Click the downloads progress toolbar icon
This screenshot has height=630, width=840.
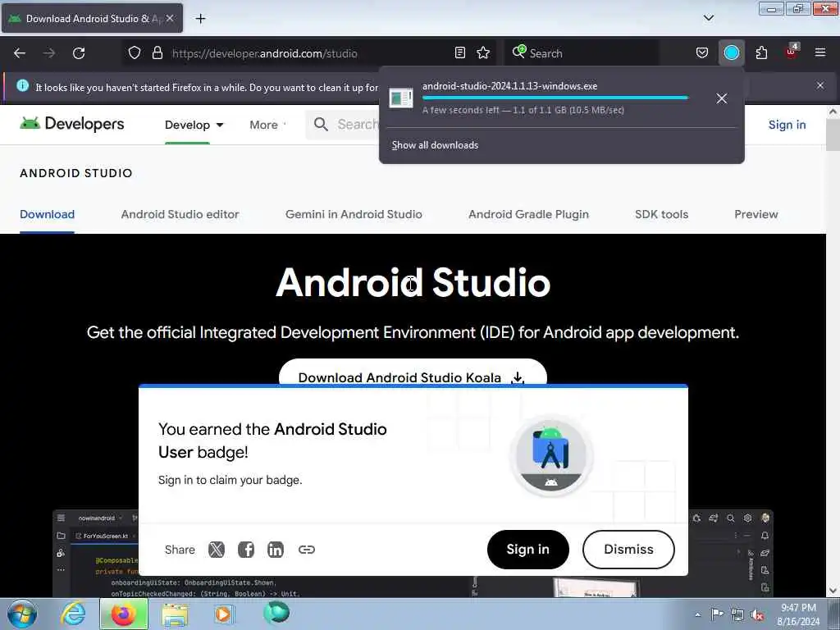pyautogui.click(x=731, y=53)
